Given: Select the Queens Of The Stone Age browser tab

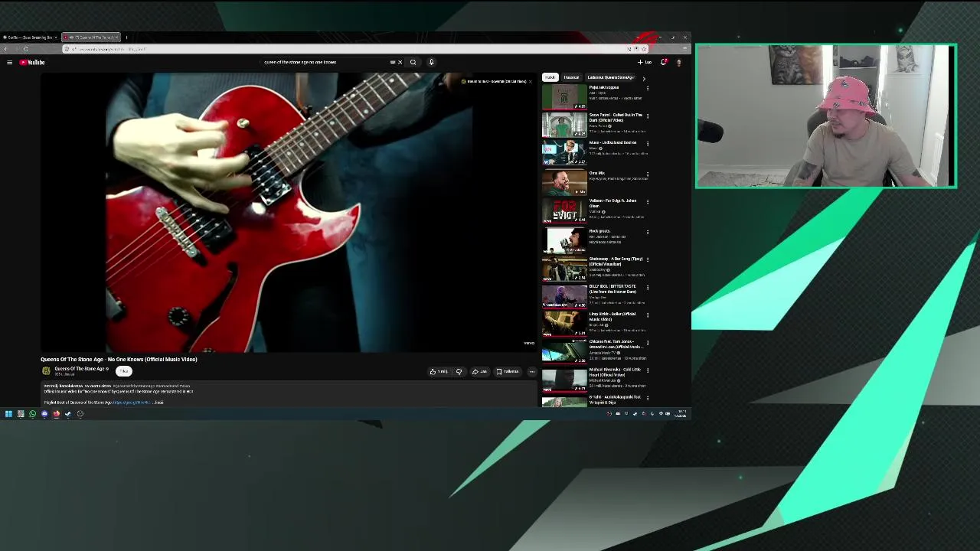Looking at the screenshot, I should point(91,37).
